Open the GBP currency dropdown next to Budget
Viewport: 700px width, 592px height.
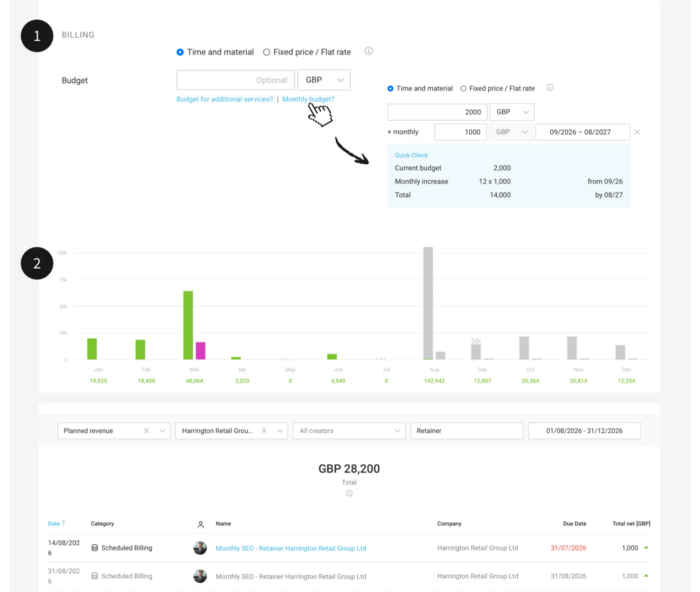click(x=324, y=80)
